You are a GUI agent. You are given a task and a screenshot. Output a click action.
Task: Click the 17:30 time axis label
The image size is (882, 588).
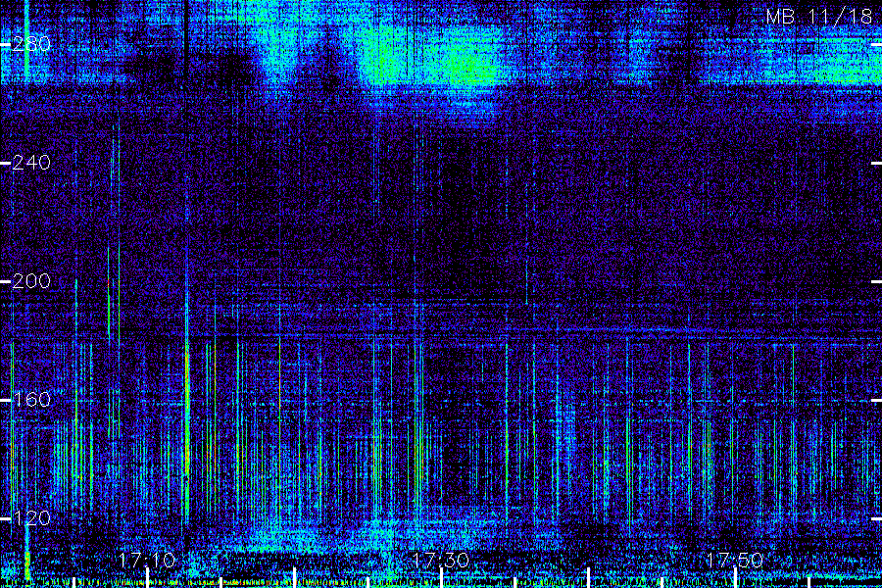point(440,561)
